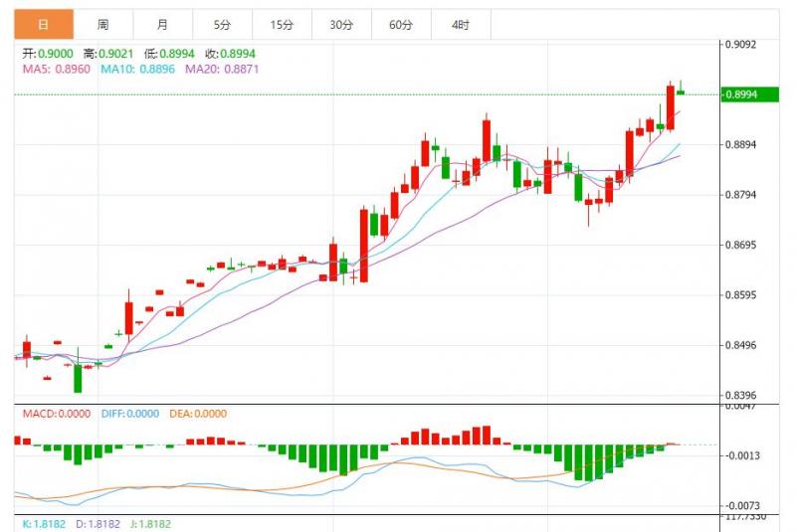The height and width of the screenshot is (532, 796).
Task: Click the 0.8595 price axis label
Action: pos(740,295)
